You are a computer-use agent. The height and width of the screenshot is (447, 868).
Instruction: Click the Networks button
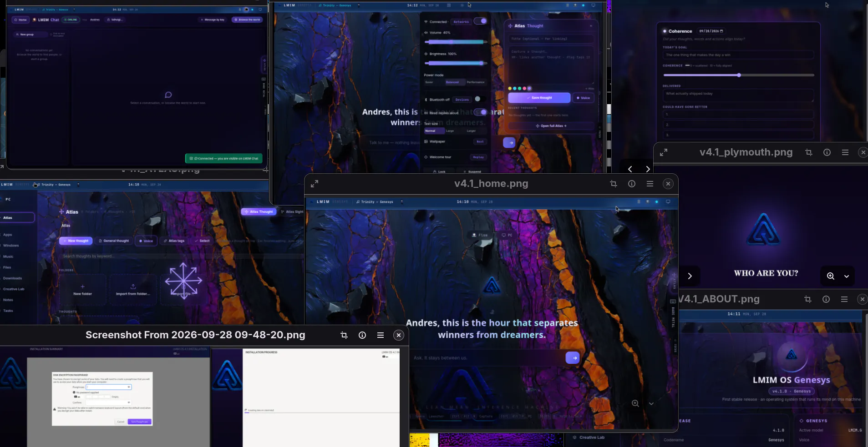point(461,22)
